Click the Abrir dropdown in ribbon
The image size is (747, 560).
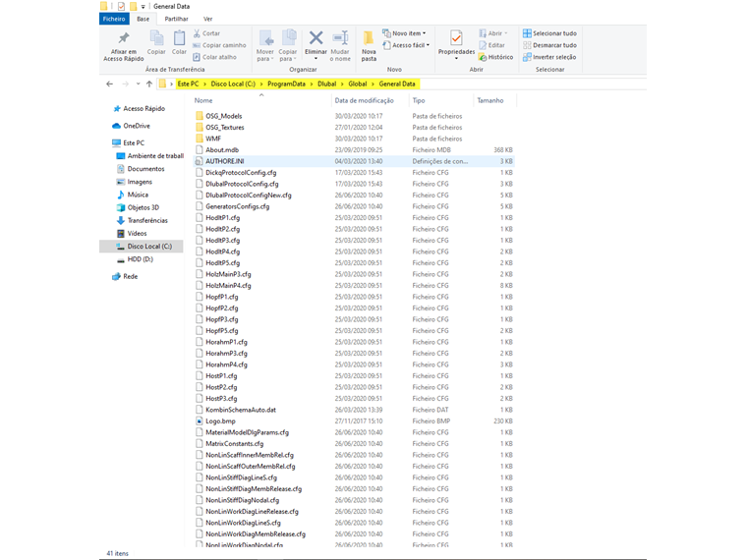click(x=493, y=33)
